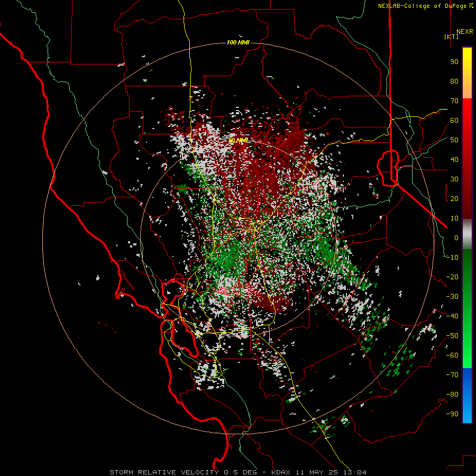Viewport: 476px width, 476px height.
Task: Select the gray zero band of the velocity scale
Action: click(467, 234)
